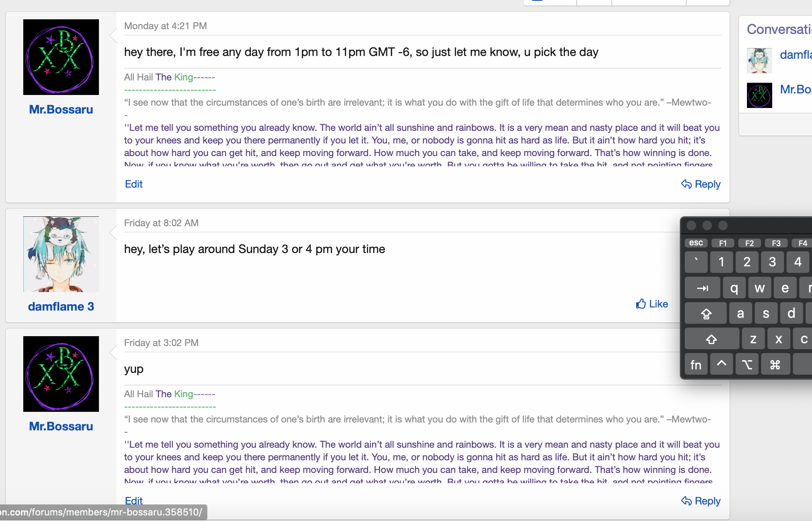The height and width of the screenshot is (521, 812).
Task: Click the damflame avatar in the Conversation sidebar
Action: (759, 60)
